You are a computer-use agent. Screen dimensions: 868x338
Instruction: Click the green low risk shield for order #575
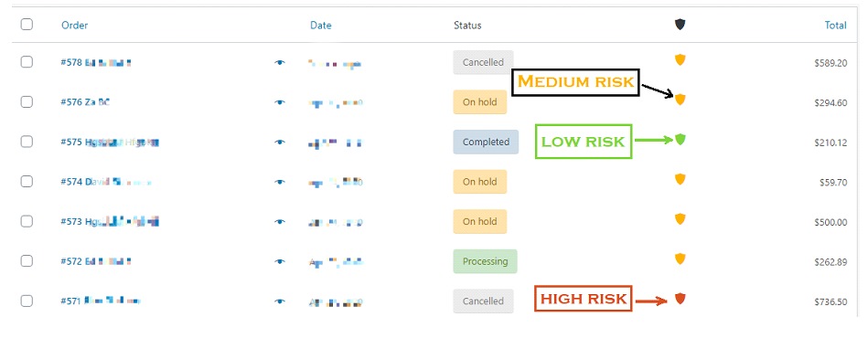(x=680, y=140)
